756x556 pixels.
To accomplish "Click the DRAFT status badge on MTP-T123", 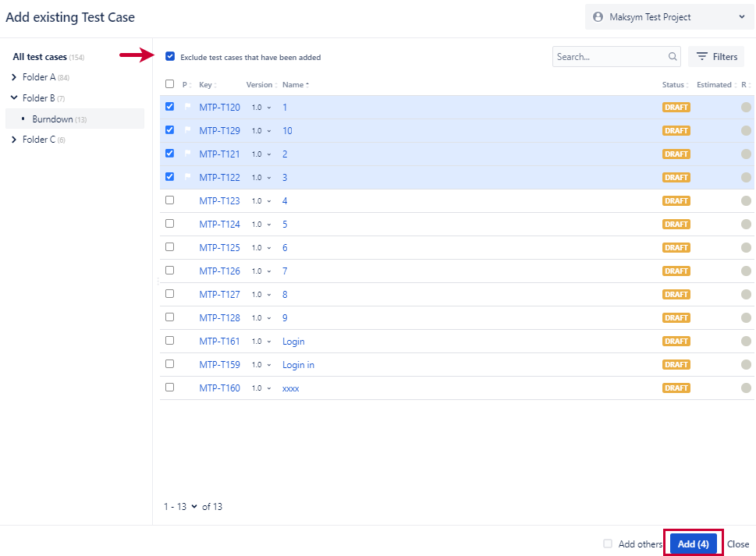I will tap(676, 200).
